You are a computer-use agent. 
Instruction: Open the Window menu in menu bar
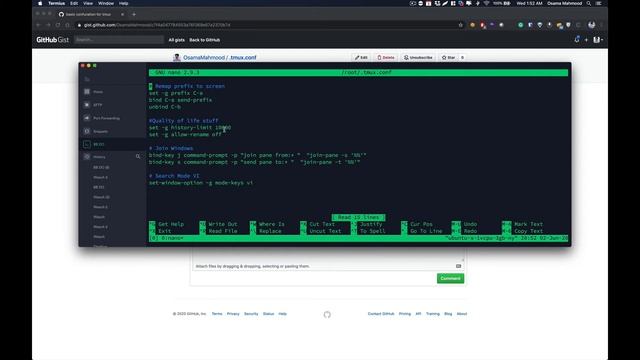coord(106,3)
